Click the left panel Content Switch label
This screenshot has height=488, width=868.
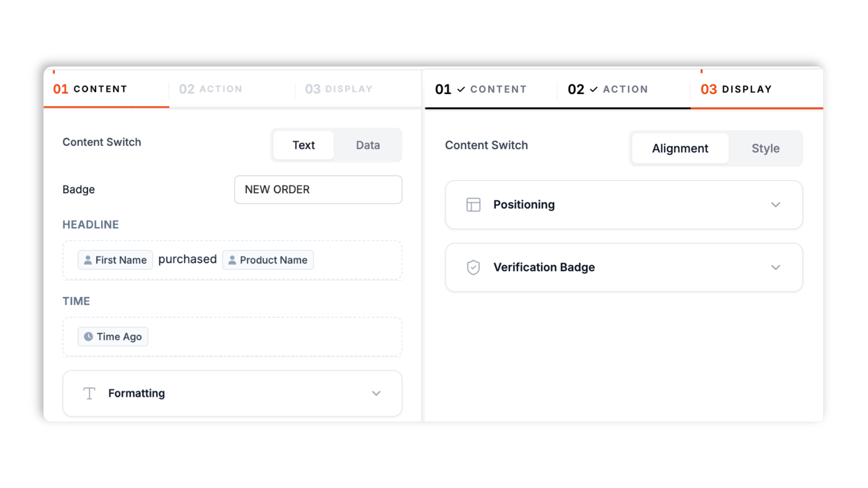click(102, 142)
